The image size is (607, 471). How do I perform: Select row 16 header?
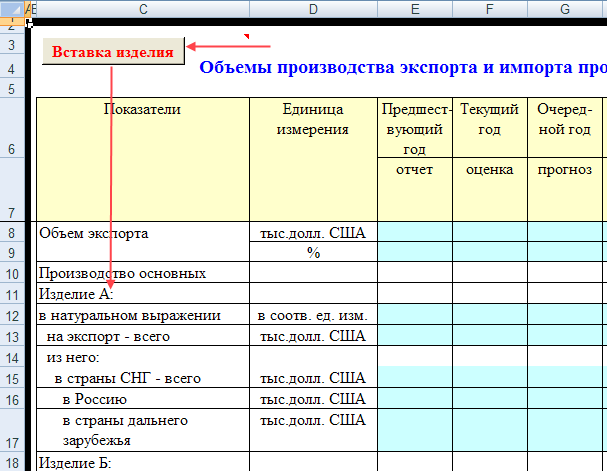(12, 398)
